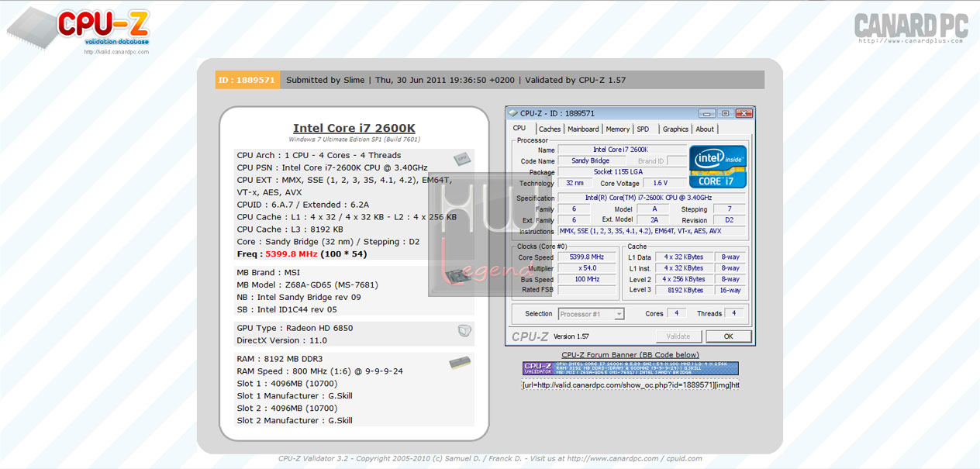Open the About tab
This screenshot has width=980, height=469.
[x=705, y=129]
